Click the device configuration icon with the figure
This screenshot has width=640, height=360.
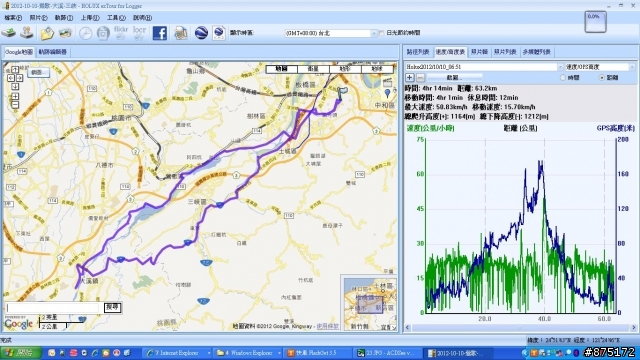tap(27, 33)
